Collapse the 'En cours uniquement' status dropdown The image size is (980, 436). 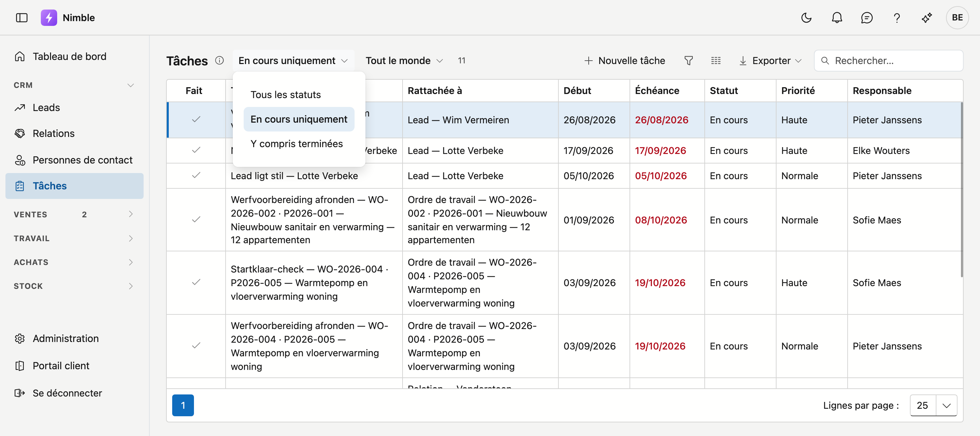293,61
